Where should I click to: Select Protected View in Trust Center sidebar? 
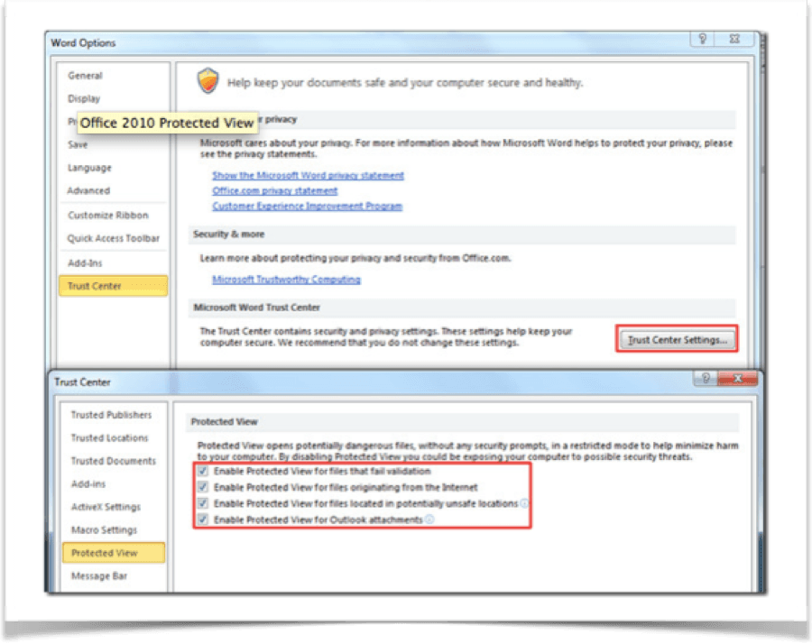coord(114,553)
